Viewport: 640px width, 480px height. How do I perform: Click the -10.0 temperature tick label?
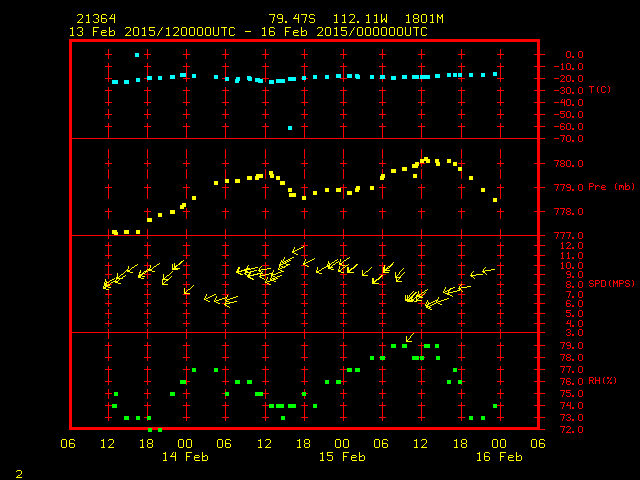(569, 67)
